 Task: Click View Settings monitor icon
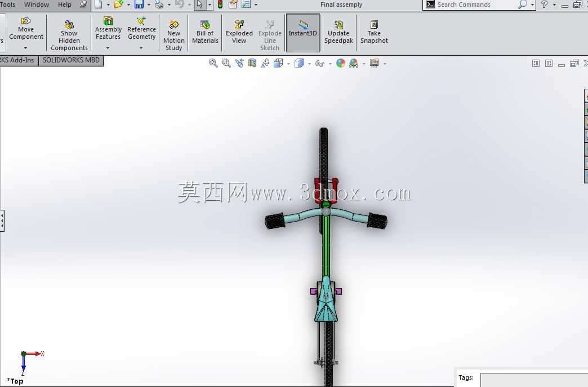(374, 64)
